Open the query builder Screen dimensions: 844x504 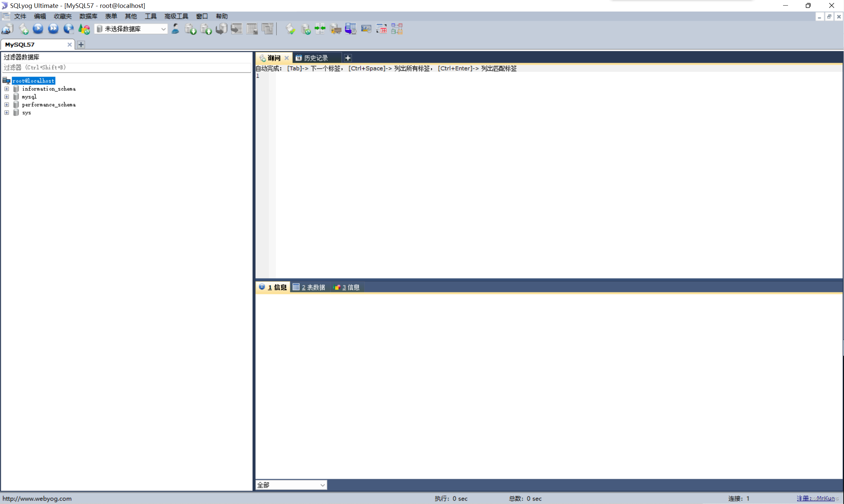[381, 29]
